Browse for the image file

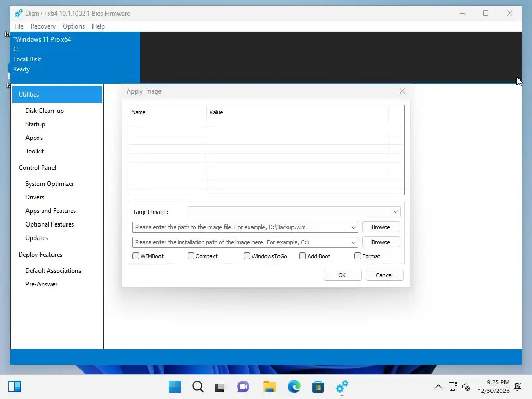point(381,227)
